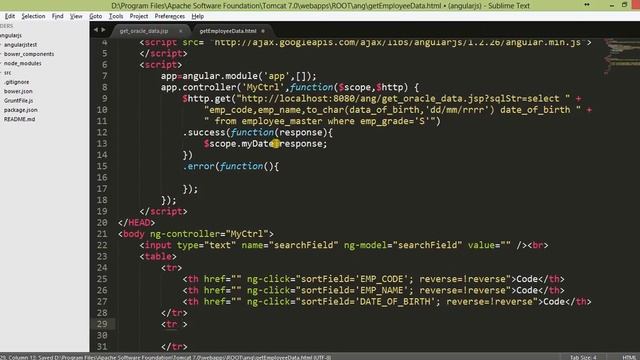Open the Preferences menu

tap(169, 16)
